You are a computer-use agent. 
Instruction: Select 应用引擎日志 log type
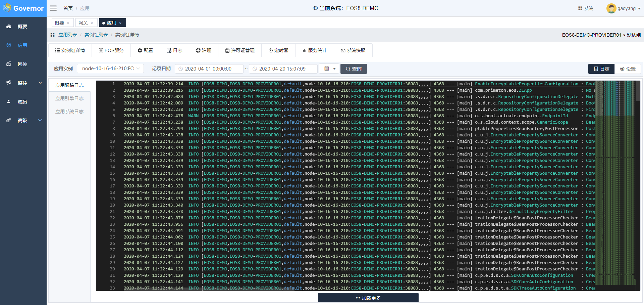[x=69, y=98]
